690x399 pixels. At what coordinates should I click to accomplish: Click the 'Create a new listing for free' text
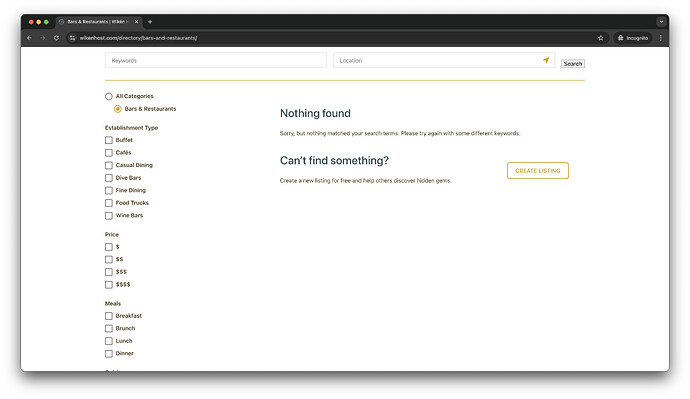[365, 181]
